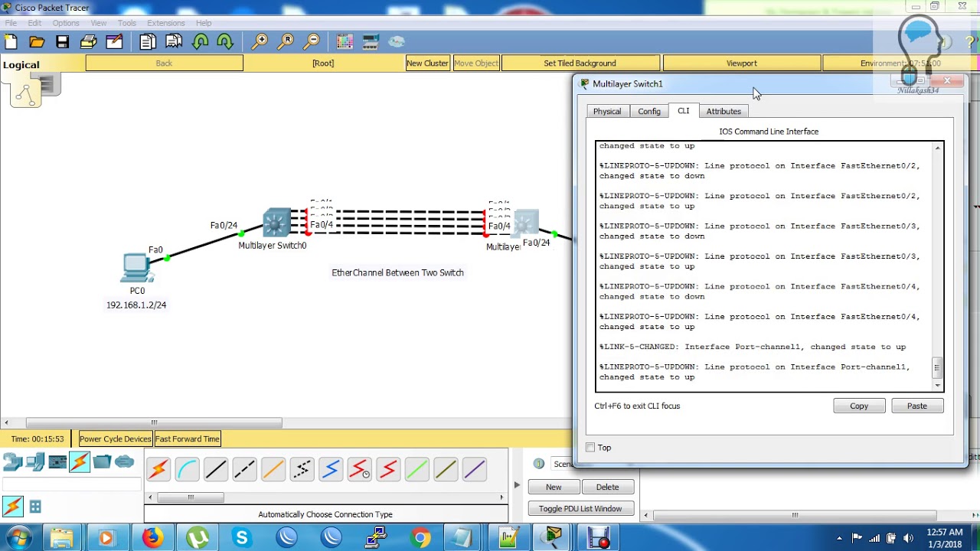Click the cloud icon in toolbar

click(396, 41)
